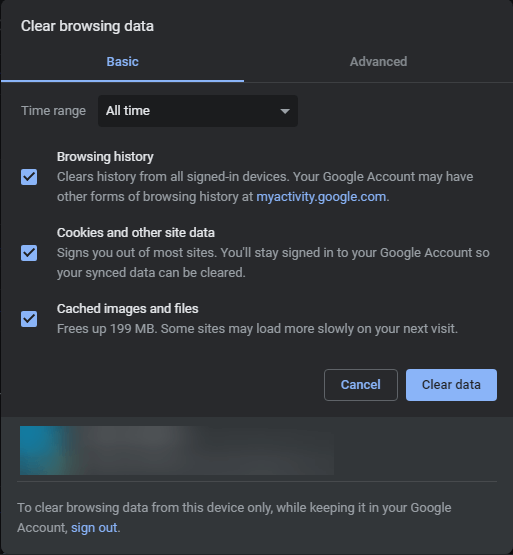The width and height of the screenshot is (513, 555).
Task: Click the Clear browsing data dialog title
Action: (87, 26)
